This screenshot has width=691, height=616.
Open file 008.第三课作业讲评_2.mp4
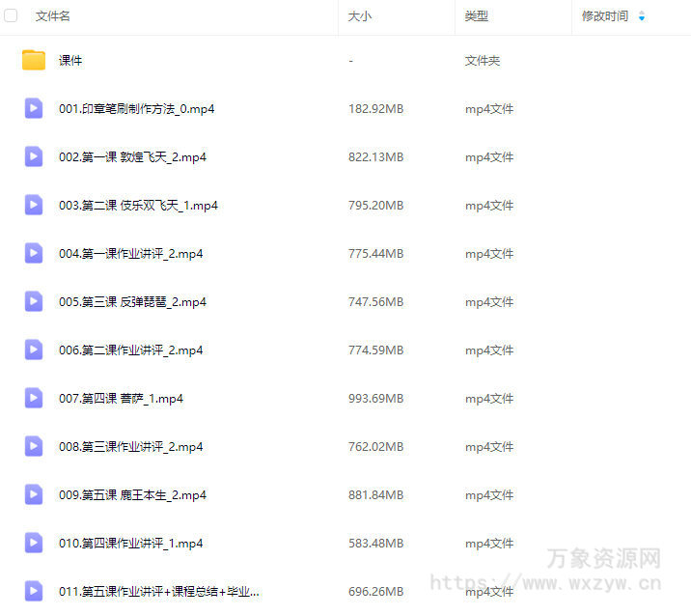pos(131,447)
